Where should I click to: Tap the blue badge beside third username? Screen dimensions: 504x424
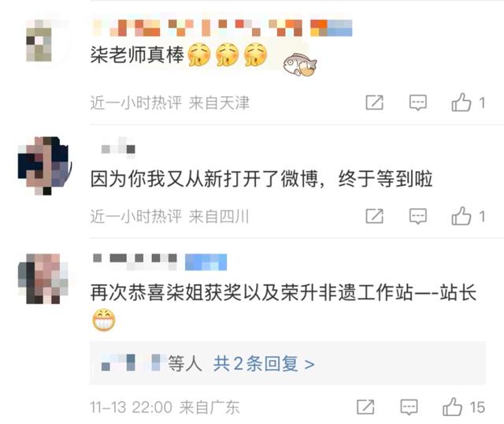(206, 262)
